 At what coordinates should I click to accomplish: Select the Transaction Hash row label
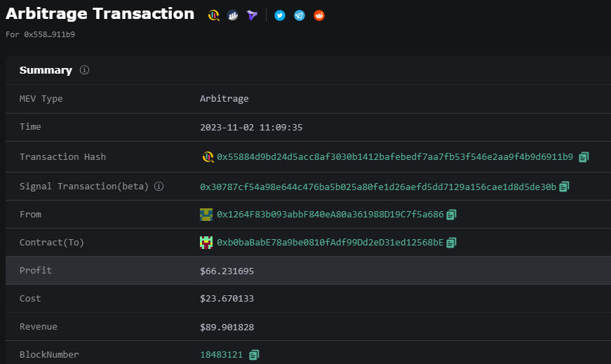coord(62,156)
